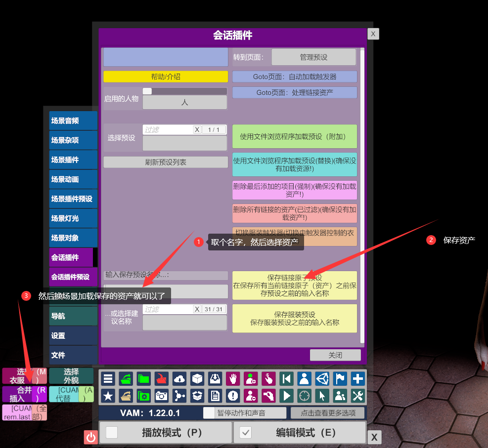Open the 转到页面 管理预设 dropdown

(x=313, y=57)
